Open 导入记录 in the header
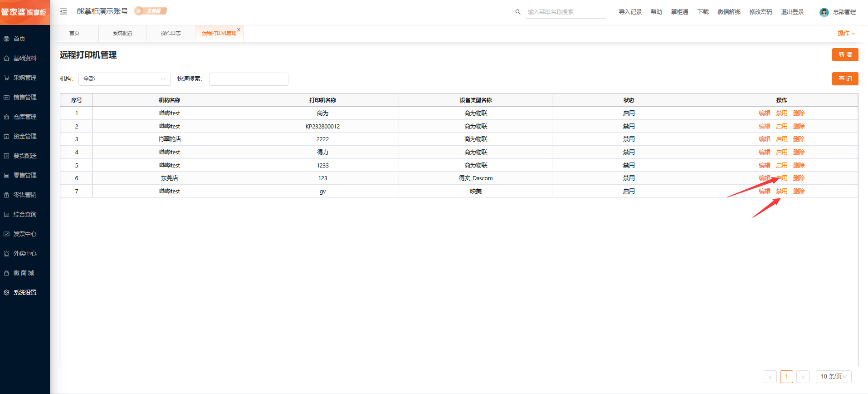This screenshot has height=394, width=868. click(630, 12)
